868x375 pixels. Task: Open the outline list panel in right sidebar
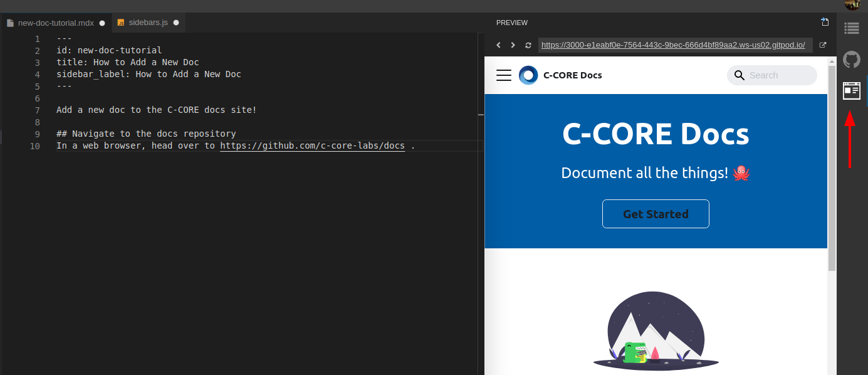851,28
